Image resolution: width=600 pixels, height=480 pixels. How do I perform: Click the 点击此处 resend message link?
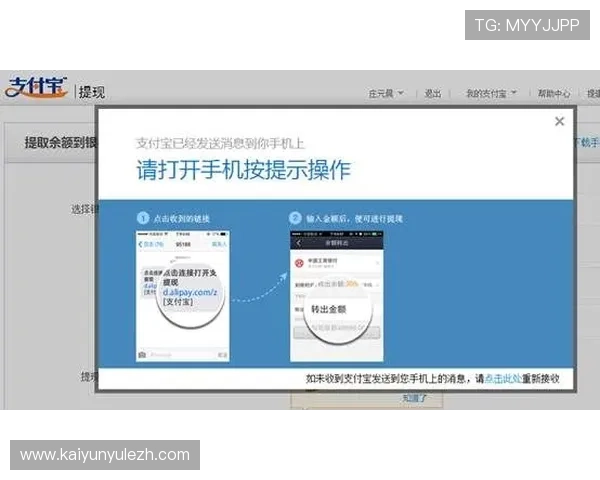503,379
